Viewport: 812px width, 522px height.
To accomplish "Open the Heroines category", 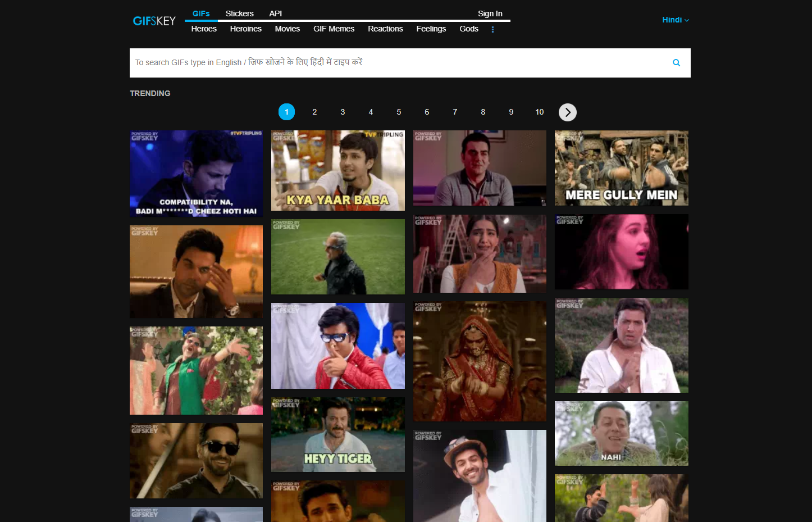I will point(246,29).
